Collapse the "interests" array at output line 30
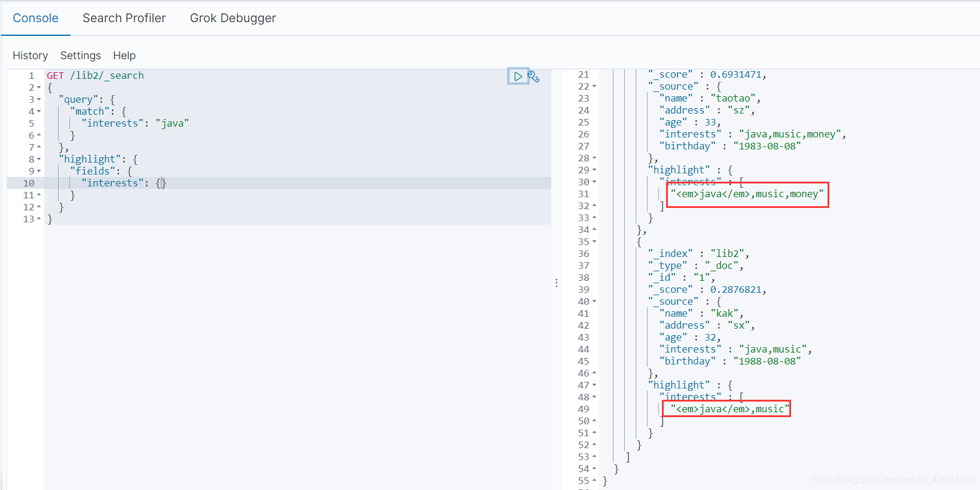This screenshot has width=980, height=490. coord(594,182)
